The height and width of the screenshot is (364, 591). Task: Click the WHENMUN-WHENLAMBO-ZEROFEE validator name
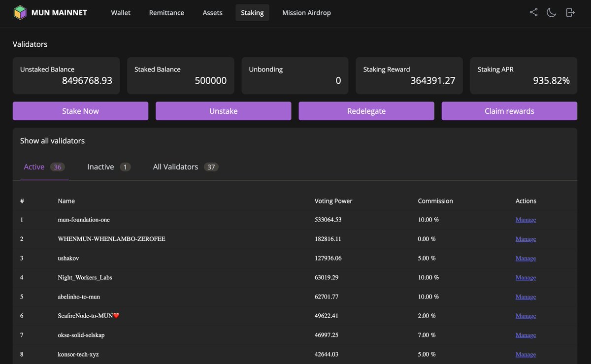(111, 239)
